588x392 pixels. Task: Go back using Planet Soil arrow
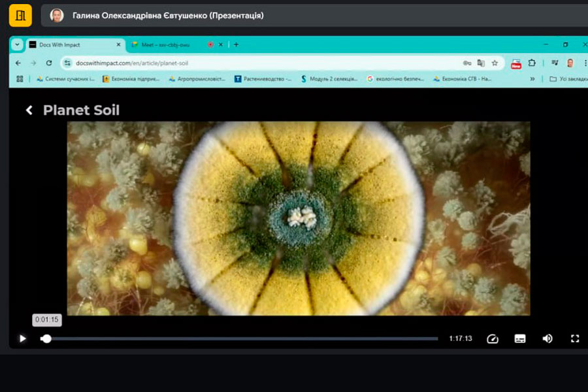pos(29,110)
